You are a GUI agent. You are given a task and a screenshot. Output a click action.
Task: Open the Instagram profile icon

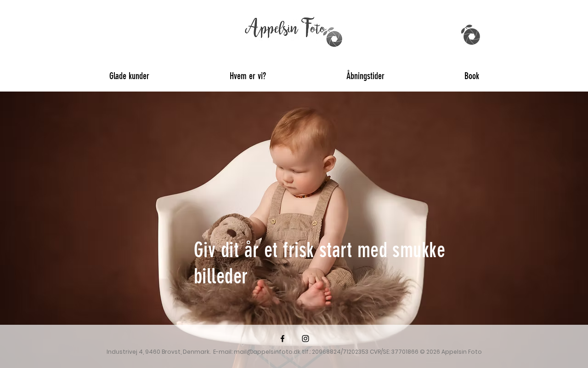[305, 339]
